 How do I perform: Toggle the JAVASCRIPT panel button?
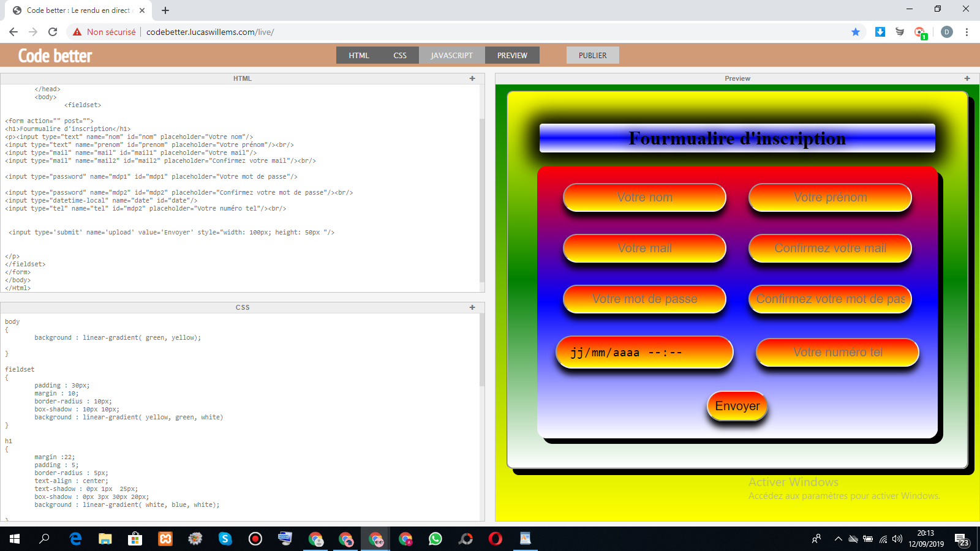point(451,55)
